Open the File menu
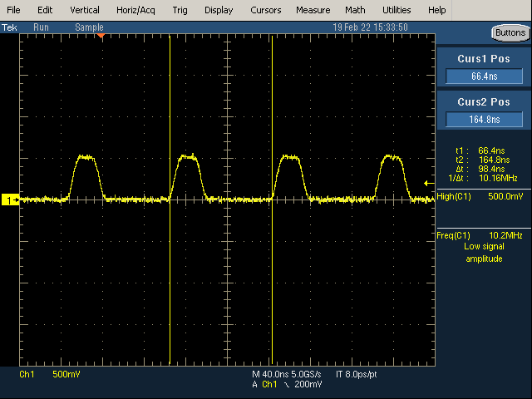Screen dimensions: 532x399 pyautogui.click(x=13, y=10)
